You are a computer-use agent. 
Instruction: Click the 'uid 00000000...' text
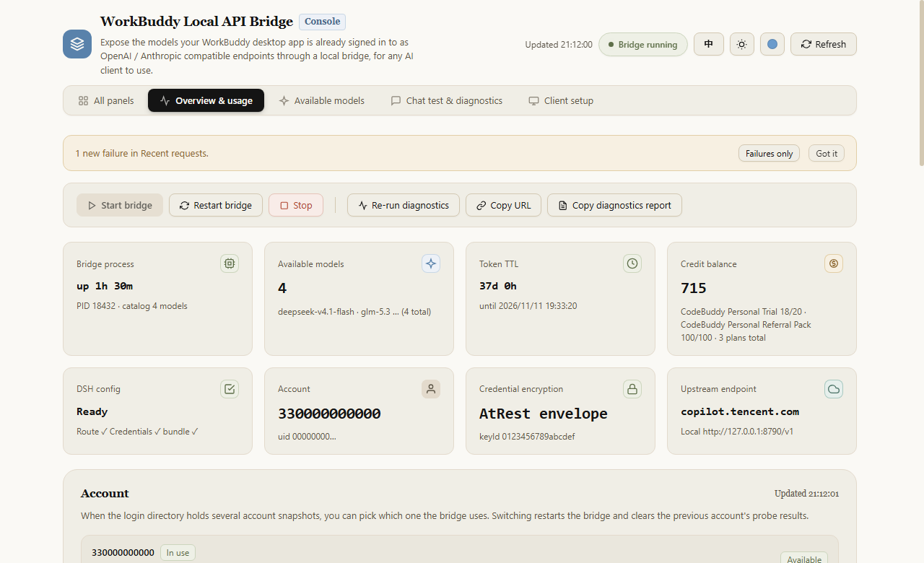click(x=307, y=437)
